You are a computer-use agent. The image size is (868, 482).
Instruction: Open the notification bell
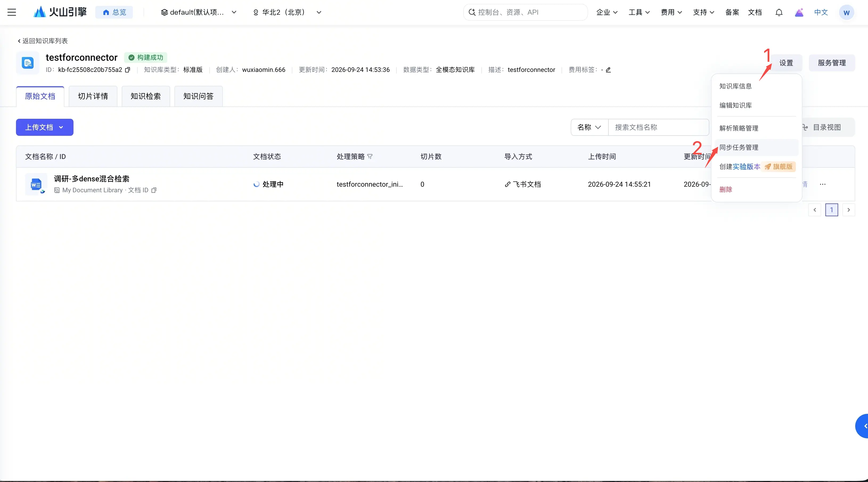pyautogui.click(x=779, y=13)
